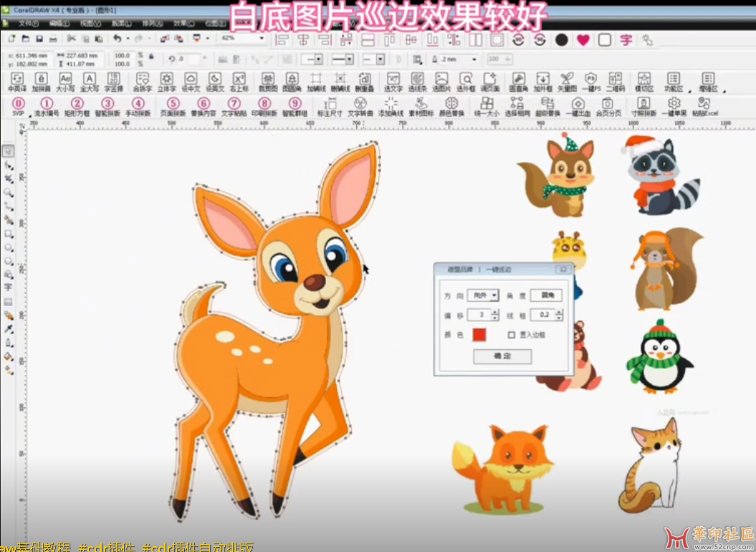Select the Text tool 字 in left toolbox
Image resolution: width=756 pixels, height=552 pixels.
(x=8, y=287)
